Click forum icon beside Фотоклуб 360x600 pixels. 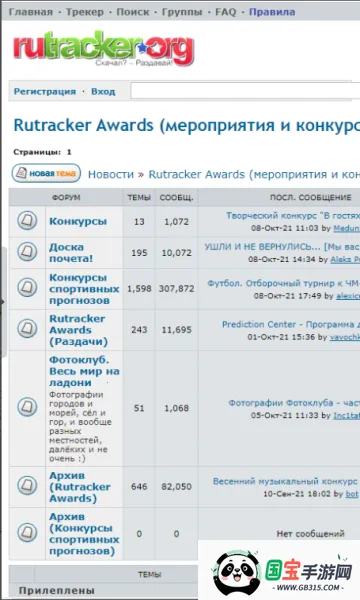tap(27, 407)
